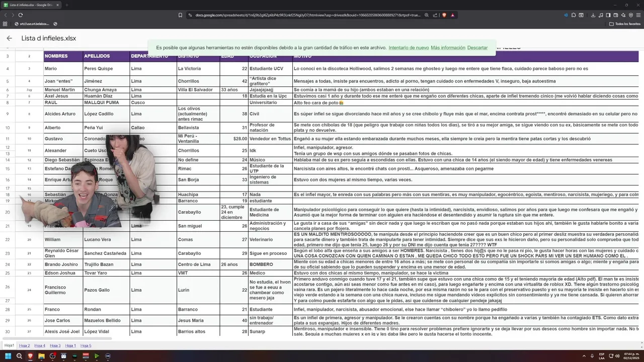This screenshot has height=362, width=644.
Task: Share this page via the address bar share icon
Action: (435, 15)
